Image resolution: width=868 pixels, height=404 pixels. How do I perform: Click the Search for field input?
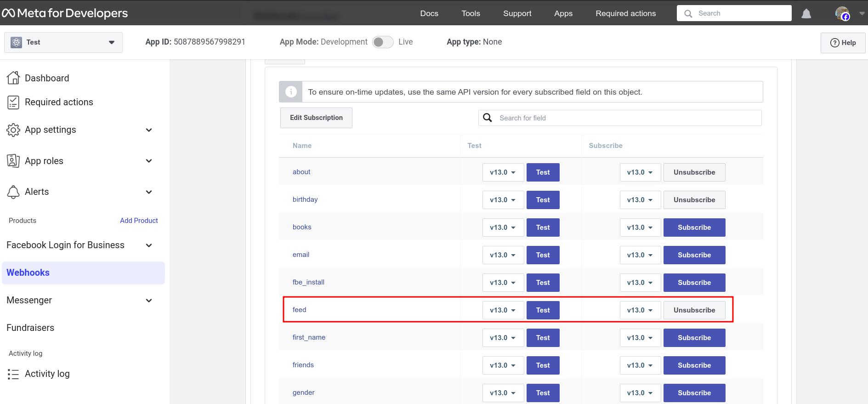[x=620, y=118]
